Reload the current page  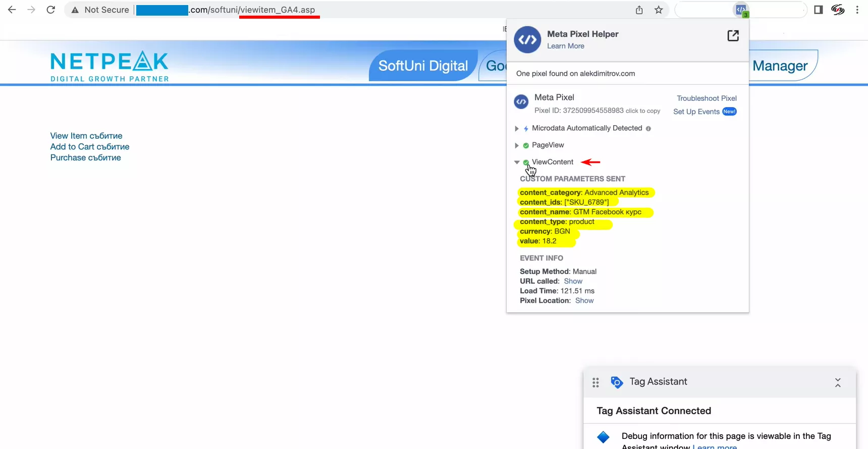pyautogui.click(x=50, y=10)
